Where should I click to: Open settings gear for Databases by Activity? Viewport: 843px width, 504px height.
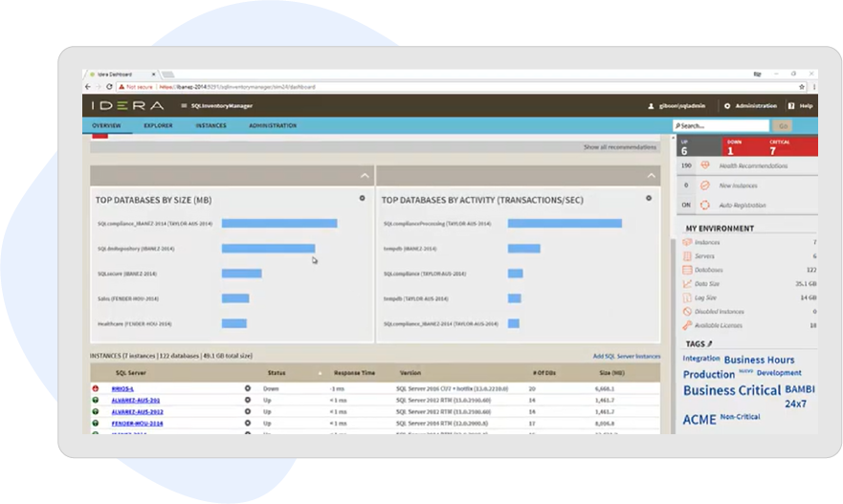point(649,198)
